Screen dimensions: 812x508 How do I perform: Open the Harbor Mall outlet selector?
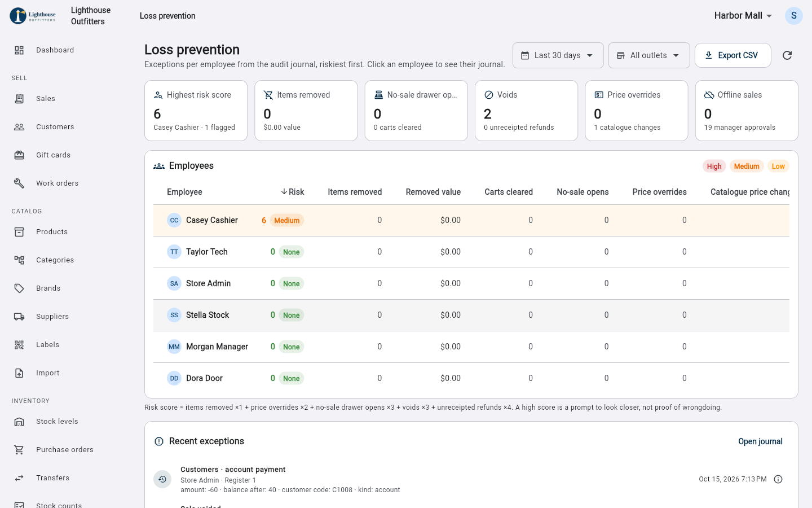click(743, 16)
